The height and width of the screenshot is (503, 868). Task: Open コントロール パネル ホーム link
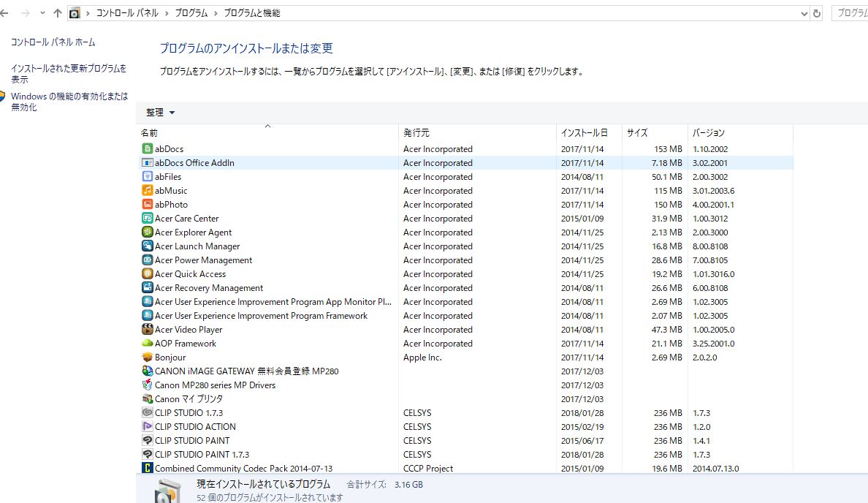pos(53,42)
